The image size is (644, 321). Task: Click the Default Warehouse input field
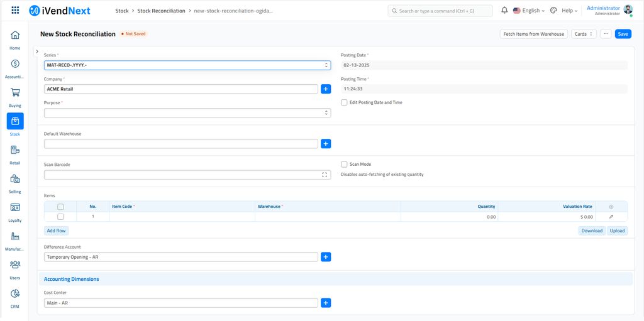point(180,144)
